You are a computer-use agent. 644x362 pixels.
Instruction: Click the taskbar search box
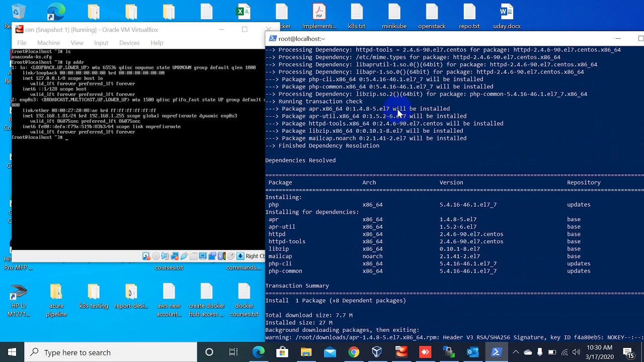click(x=111, y=352)
